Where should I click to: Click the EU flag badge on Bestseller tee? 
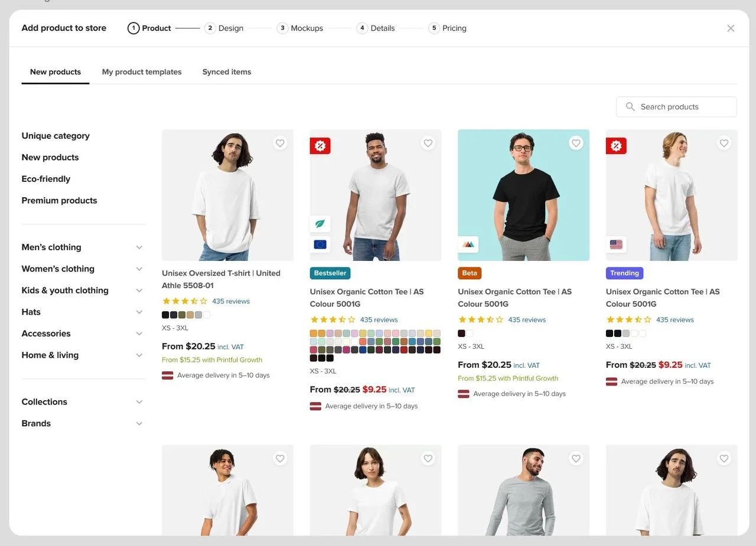[x=320, y=244]
